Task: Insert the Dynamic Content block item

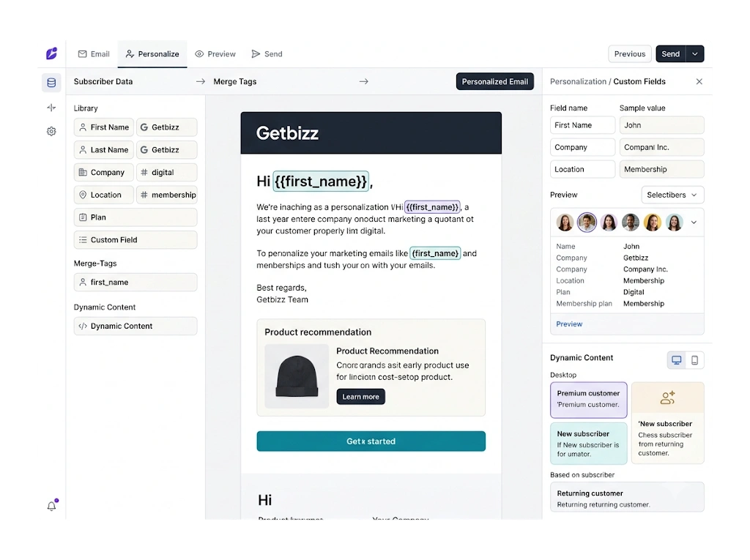Action: 135,326
